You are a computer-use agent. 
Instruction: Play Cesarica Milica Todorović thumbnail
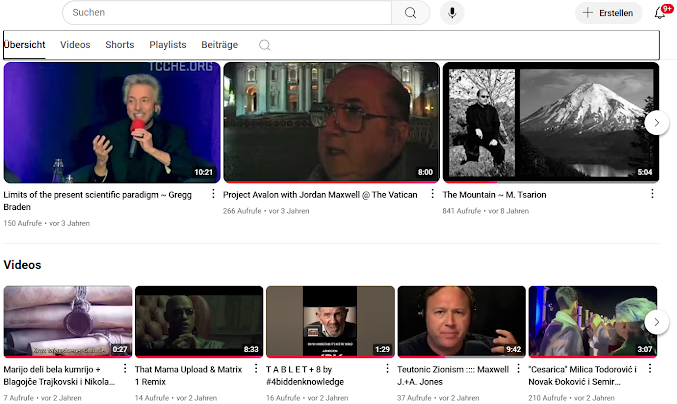pos(593,322)
